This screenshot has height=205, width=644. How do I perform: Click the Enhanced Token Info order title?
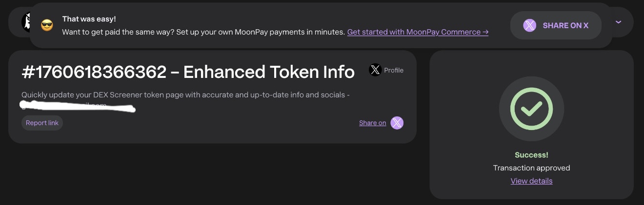[x=188, y=72]
